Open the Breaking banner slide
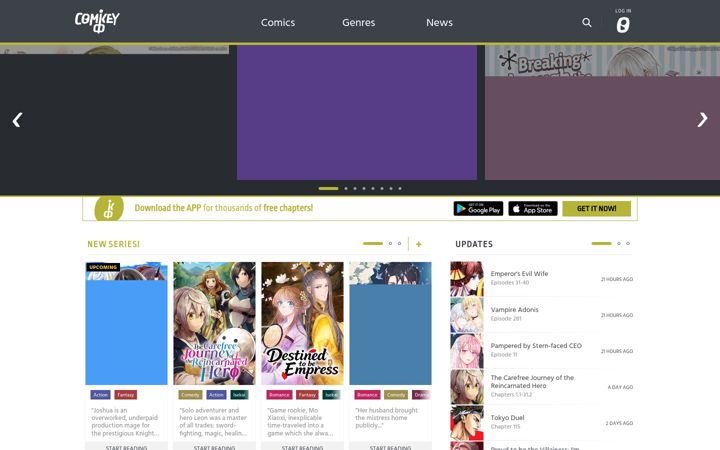Screen dimensions: 720x450 (x=602, y=112)
